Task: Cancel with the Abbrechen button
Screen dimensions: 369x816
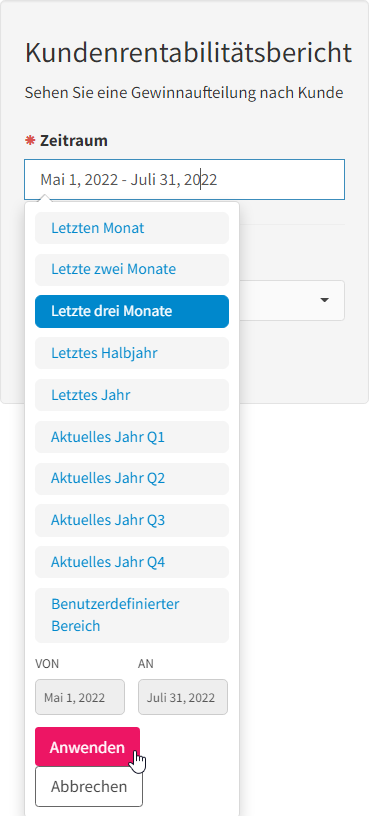Action: tap(88, 787)
